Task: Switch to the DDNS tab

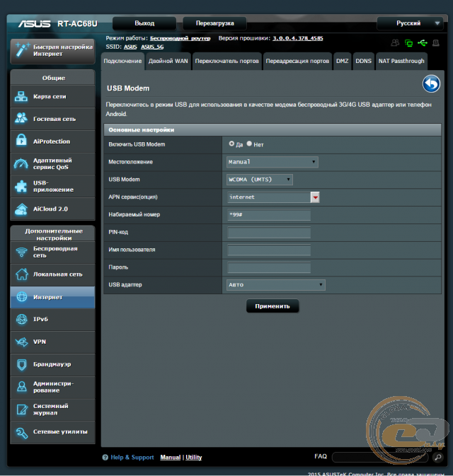Action: tap(364, 62)
